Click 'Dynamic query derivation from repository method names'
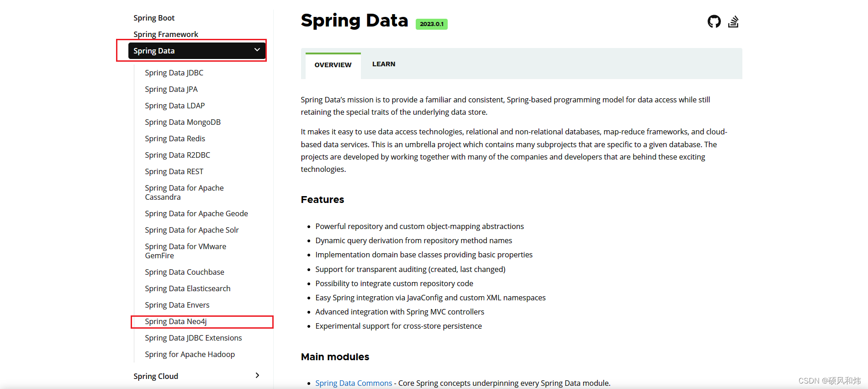 414,240
